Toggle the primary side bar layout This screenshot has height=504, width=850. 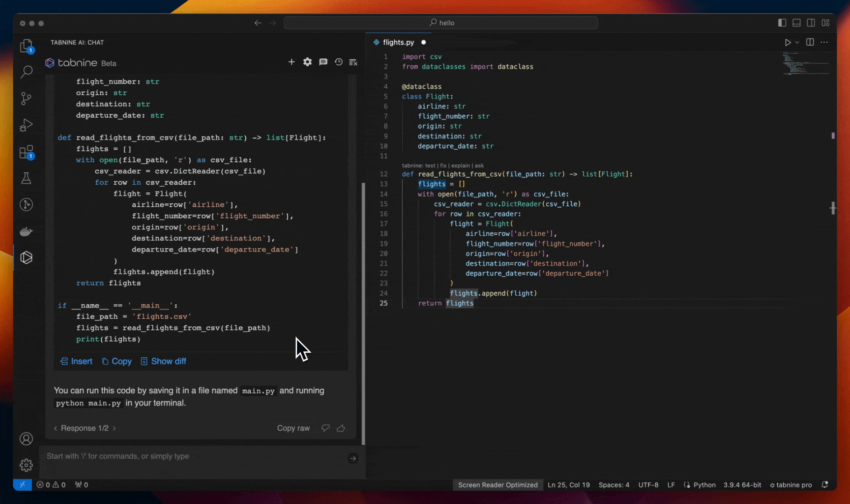(782, 23)
